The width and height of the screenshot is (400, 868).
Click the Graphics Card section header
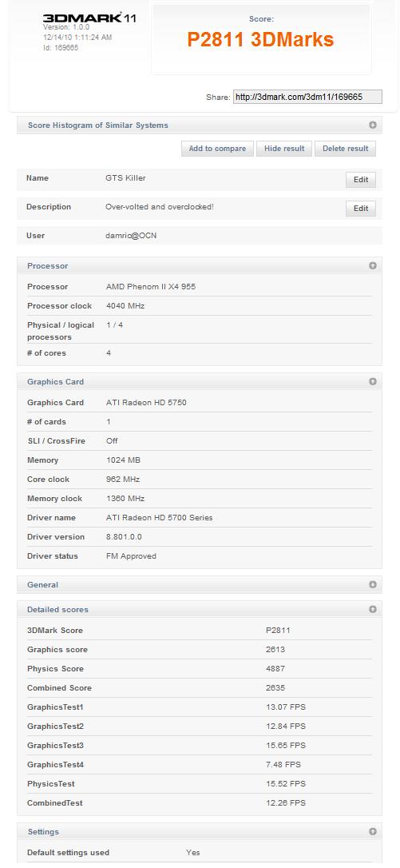[200, 381]
